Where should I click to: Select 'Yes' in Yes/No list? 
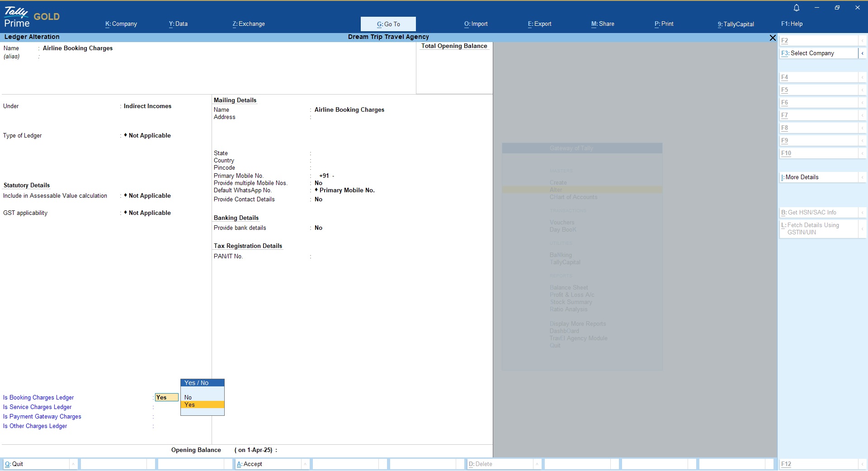[x=190, y=405]
